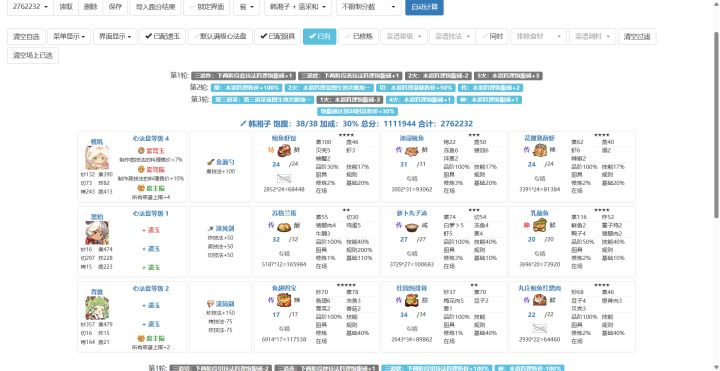This screenshot has height=371, width=720.
Task: Click the silver-haired chef avatar in the second row
Action: 97,233
